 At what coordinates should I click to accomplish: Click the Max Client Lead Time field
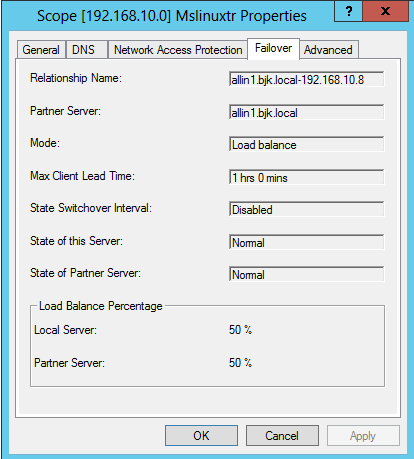tap(306, 177)
